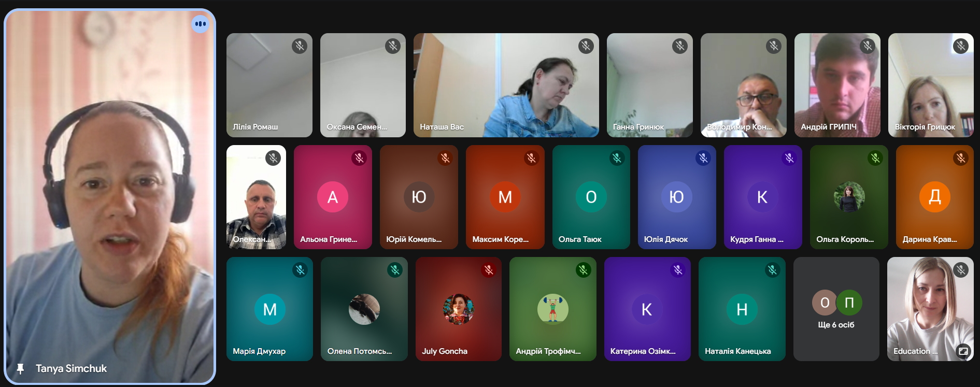Click muted mic icon on July Goncha tile
Screen dimensions: 980x387
488,270
